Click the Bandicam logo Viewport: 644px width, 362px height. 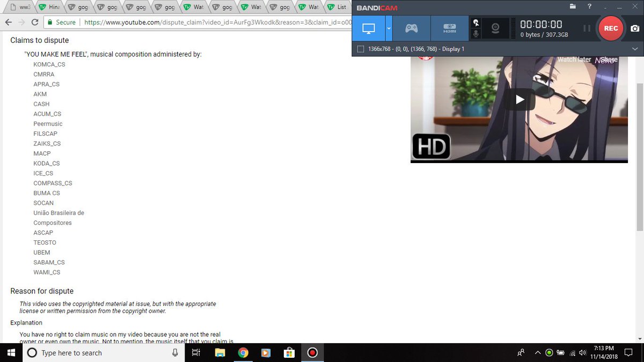(x=377, y=8)
